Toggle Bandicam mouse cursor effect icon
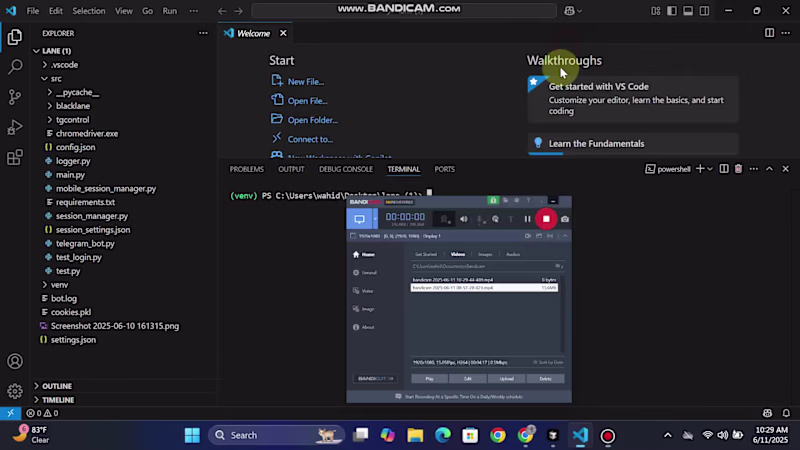Viewport: 800px width, 450px height. tap(495, 219)
